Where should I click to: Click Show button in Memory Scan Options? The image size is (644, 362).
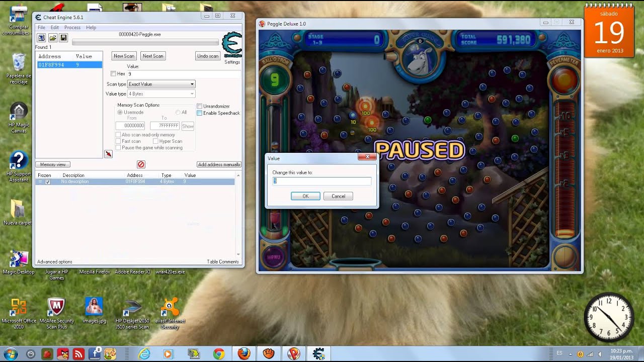click(x=188, y=126)
